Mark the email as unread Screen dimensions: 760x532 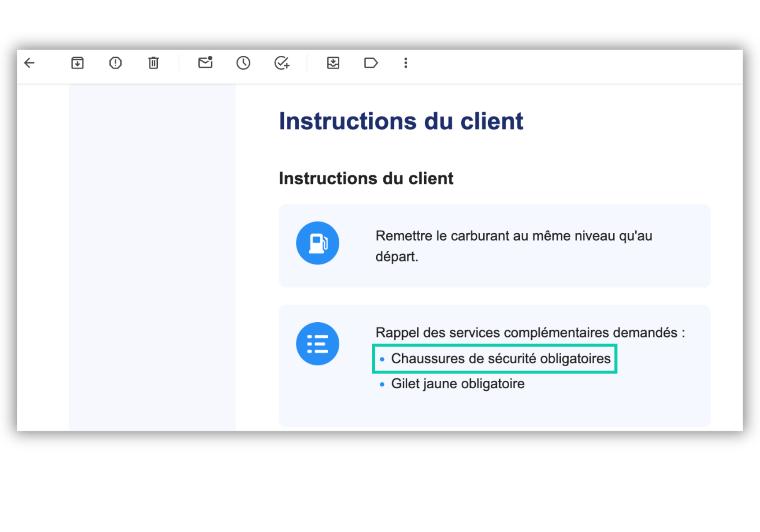pyautogui.click(x=206, y=62)
